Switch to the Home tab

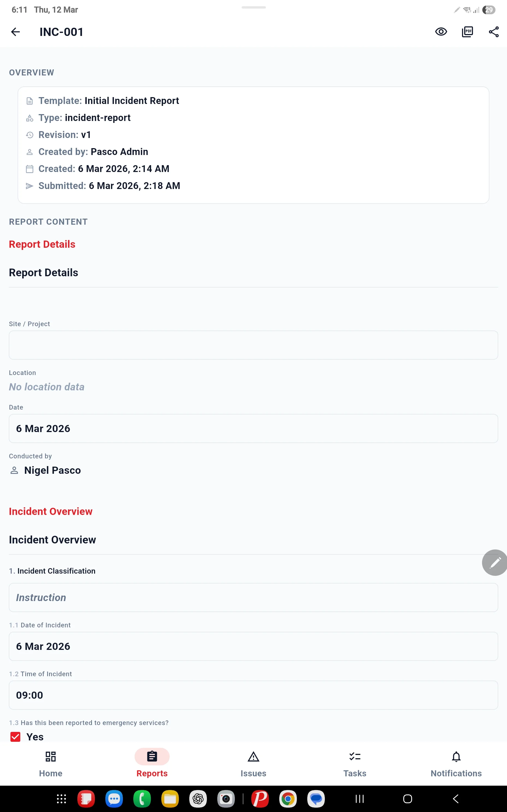pos(51,764)
